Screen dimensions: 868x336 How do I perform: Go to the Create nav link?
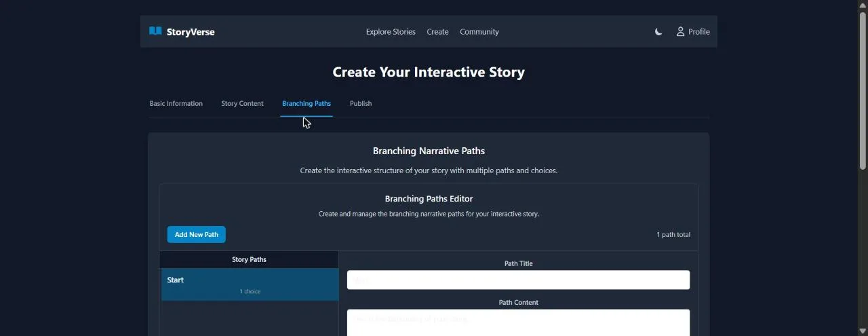point(437,32)
